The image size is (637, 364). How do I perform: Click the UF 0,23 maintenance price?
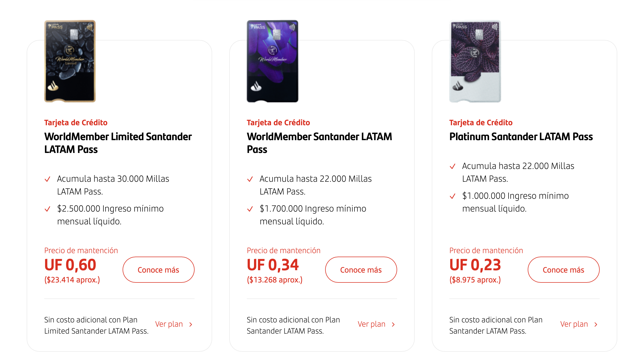point(475,265)
